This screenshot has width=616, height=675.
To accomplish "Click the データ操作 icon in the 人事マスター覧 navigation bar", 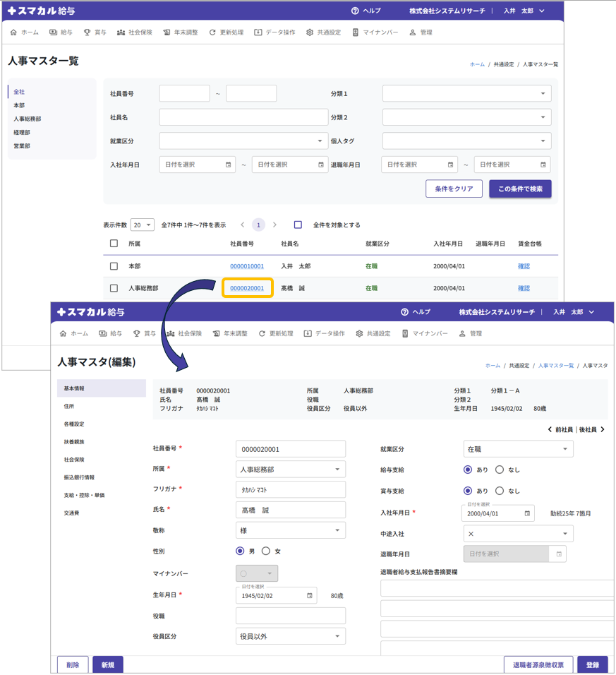I will tap(258, 32).
